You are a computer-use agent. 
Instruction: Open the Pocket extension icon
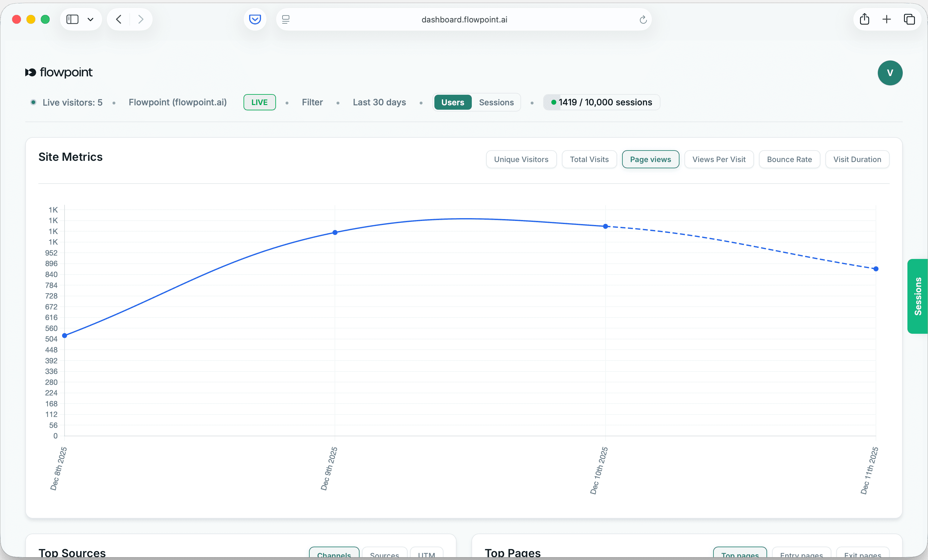tap(255, 19)
